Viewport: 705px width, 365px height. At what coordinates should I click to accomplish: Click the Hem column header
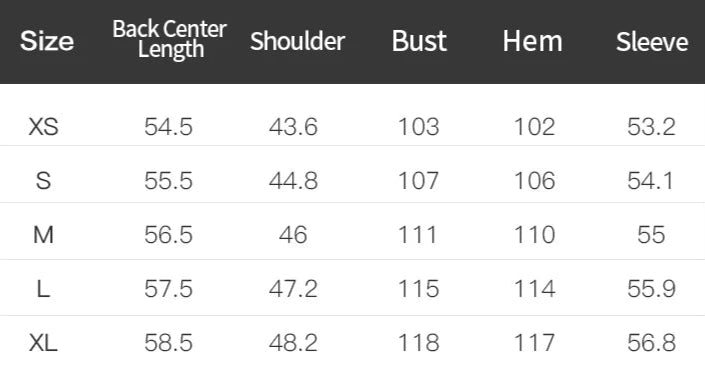tap(532, 41)
